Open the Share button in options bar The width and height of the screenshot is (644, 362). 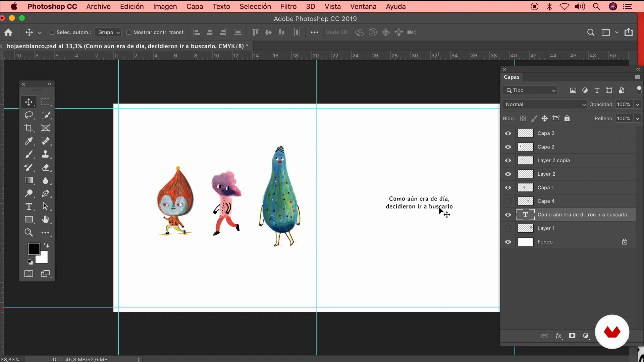tap(629, 32)
